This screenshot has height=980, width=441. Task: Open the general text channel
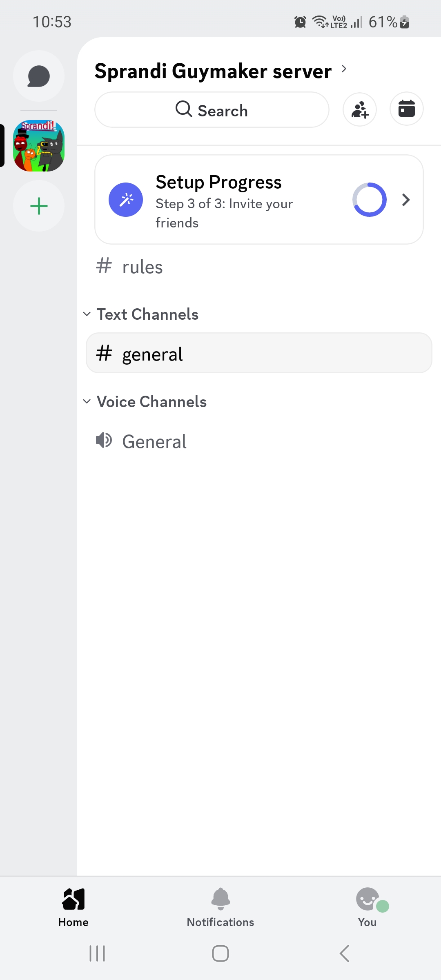coord(259,354)
